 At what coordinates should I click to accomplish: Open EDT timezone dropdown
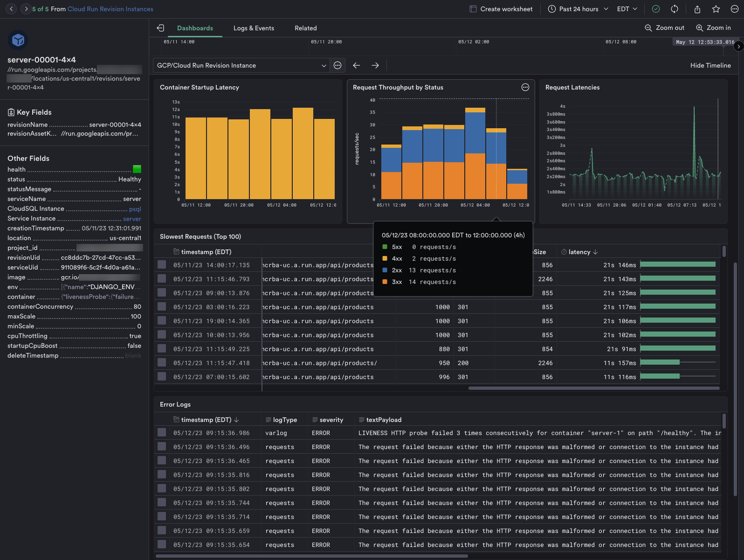pyautogui.click(x=627, y=9)
